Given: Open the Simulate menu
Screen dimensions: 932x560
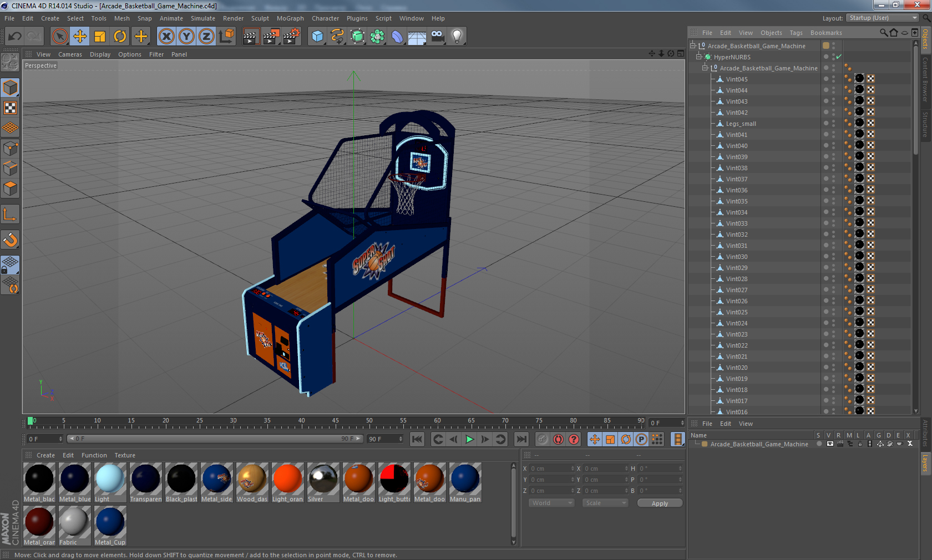Looking at the screenshot, I should tap(203, 18).
